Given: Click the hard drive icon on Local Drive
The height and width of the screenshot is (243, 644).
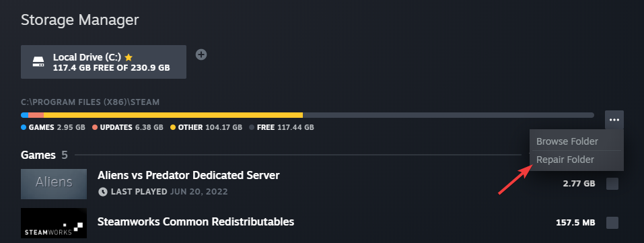Looking at the screenshot, I should [38, 62].
